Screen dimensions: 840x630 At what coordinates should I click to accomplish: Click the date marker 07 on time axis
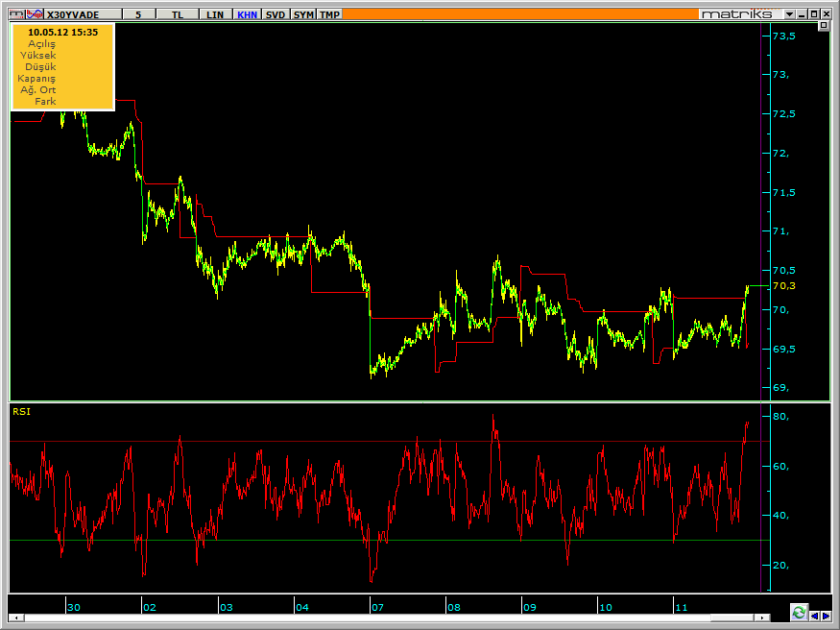[377, 608]
